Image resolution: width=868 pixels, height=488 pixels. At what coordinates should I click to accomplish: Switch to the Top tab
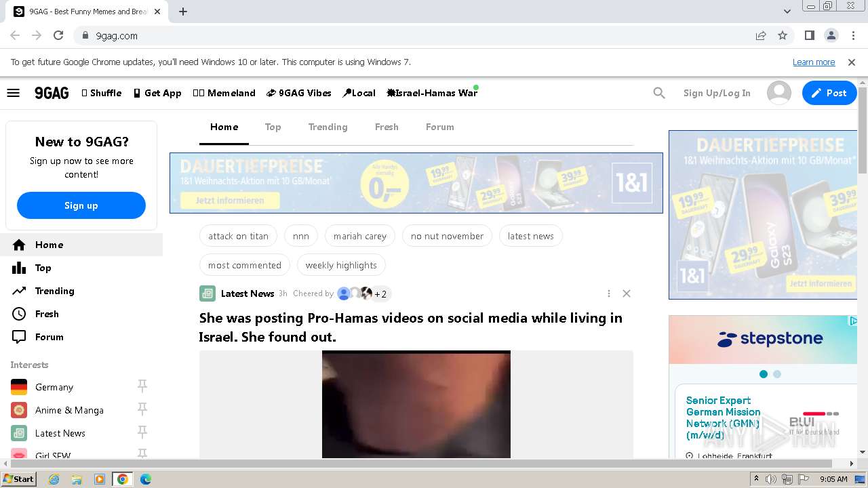click(273, 127)
